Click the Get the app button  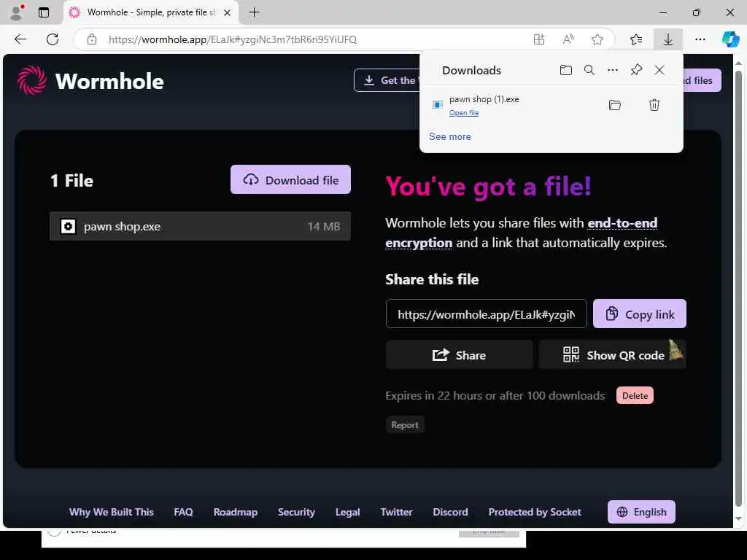click(387, 80)
